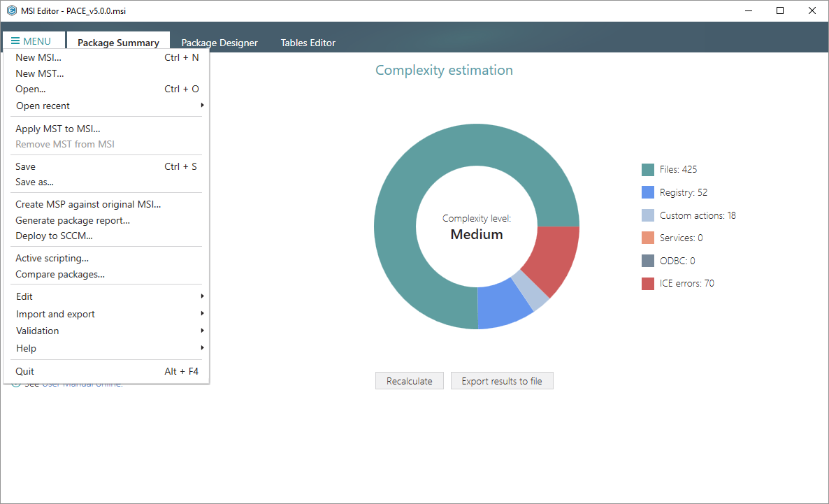Expand the Open recent submenu arrow
The image size is (829, 504).
click(202, 106)
